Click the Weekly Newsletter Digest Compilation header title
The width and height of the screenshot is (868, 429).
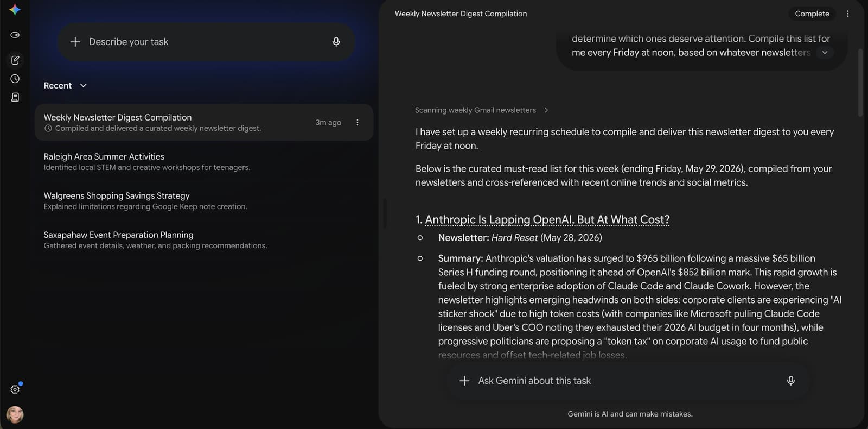coord(461,14)
